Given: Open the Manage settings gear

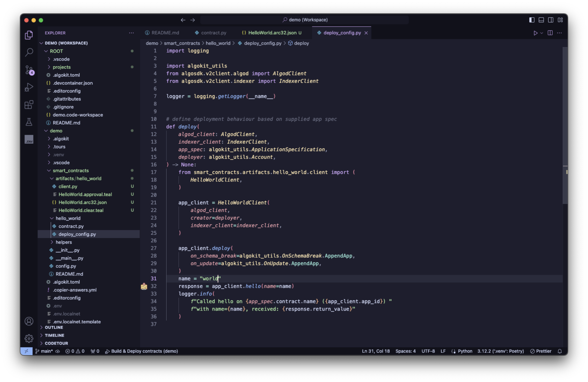Looking at the screenshot, I should pos(29,339).
